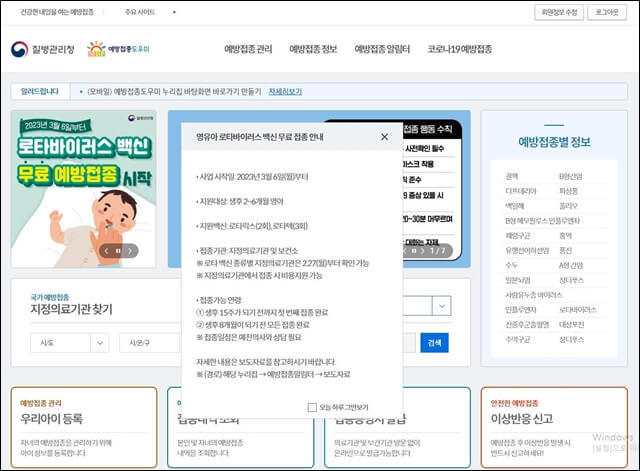The image size is (640, 471).
Task: Open A형 간염 vaccine info
Action: pyautogui.click(x=571, y=265)
